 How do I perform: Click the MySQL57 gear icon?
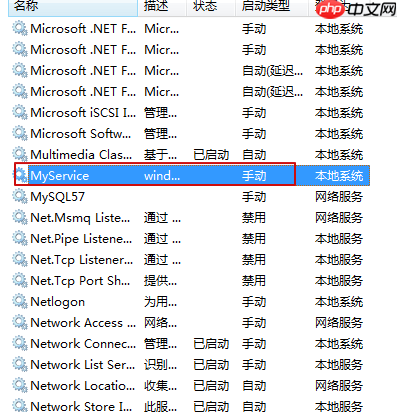click(20, 196)
